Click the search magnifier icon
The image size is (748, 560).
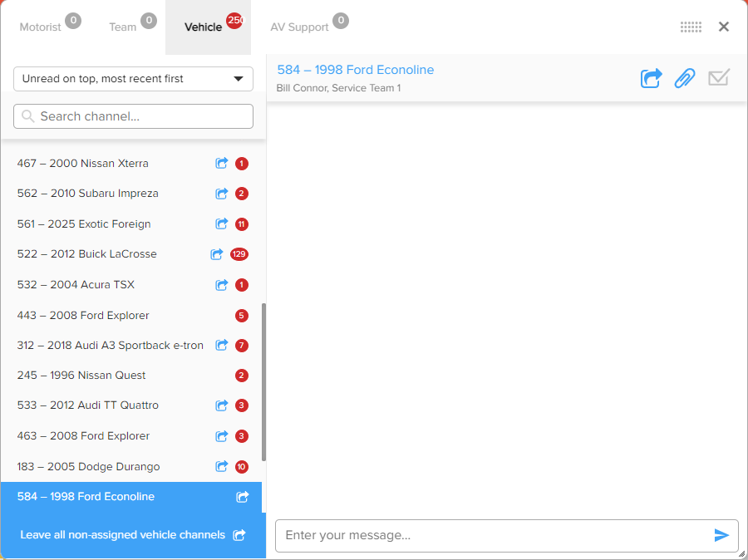tap(28, 116)
